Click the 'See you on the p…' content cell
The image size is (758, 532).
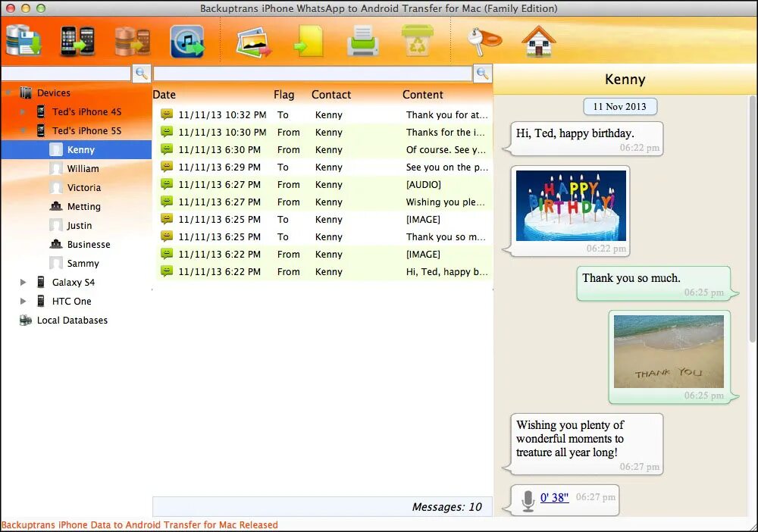pyautogui.click(x=446, y=167)
